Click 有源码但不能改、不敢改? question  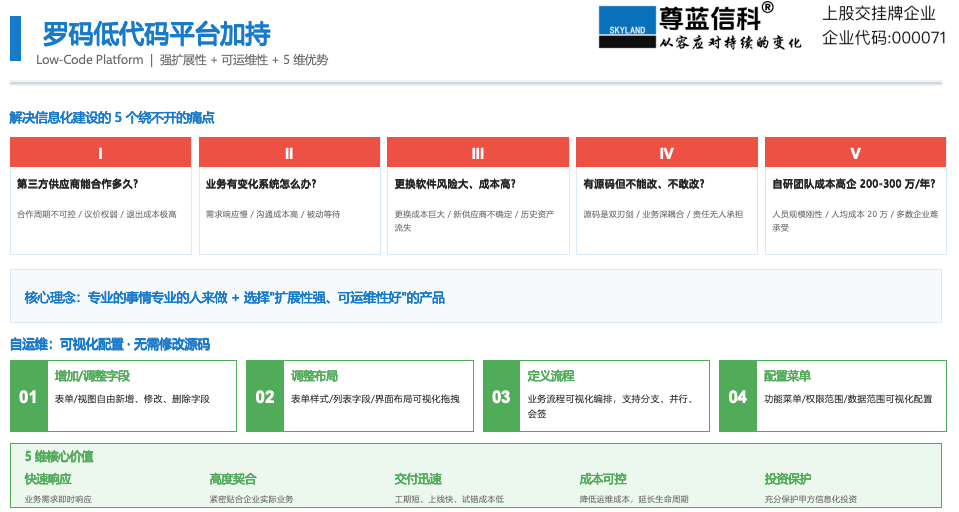click(644, 184)
